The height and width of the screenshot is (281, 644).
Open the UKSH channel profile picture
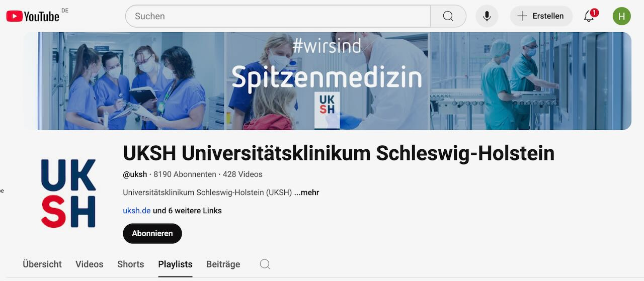click(68, 193)
